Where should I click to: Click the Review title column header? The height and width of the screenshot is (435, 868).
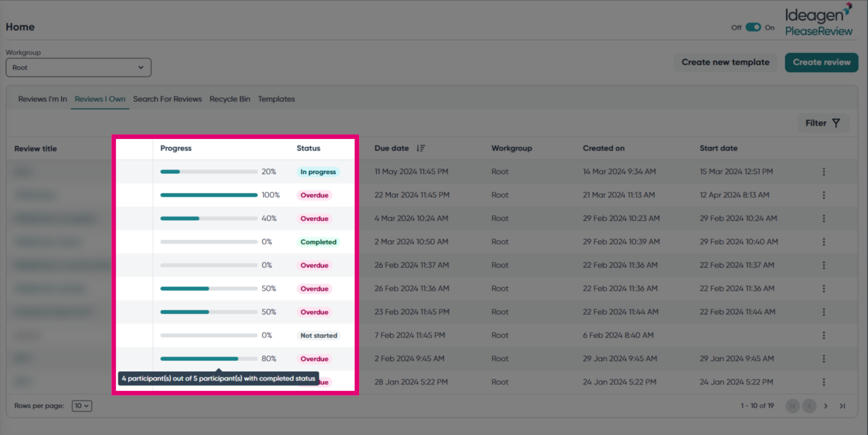(x=35, y=148)
